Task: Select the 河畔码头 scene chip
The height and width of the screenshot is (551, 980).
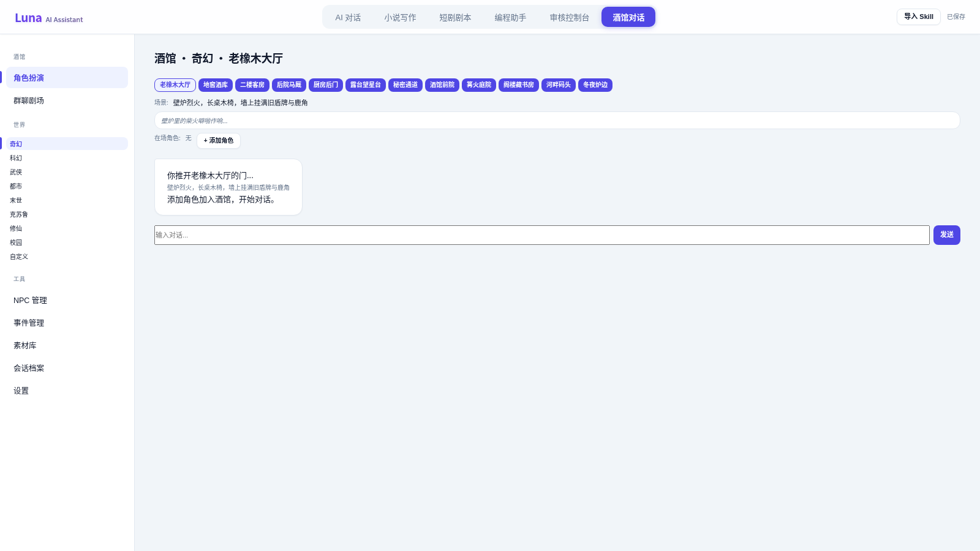Action: pyautogui.click(x=559, y=85)
